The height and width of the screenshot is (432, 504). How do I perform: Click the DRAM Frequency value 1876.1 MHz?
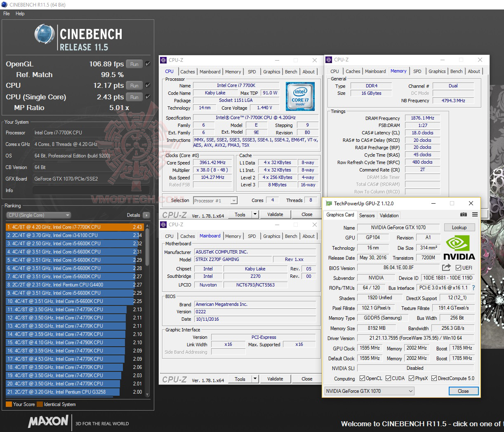point(422,118)
